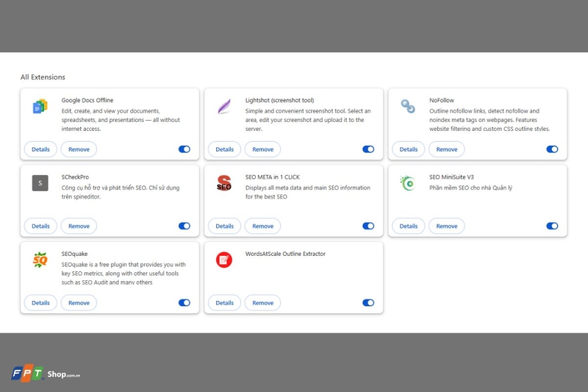Click the SCheckPro gray S icon
The height and width of the screenshot is (392, 588).
[40, 183]
